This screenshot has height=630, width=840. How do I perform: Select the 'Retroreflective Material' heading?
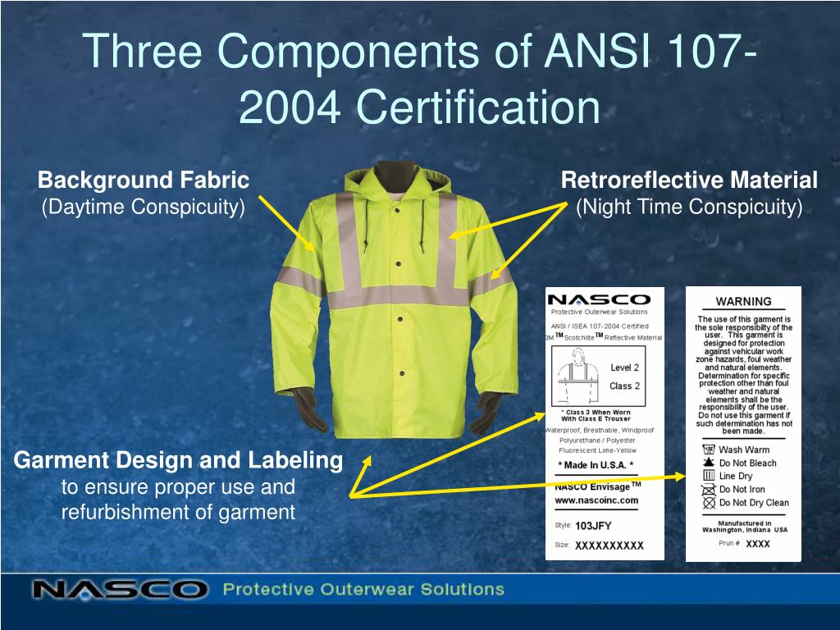click(x=689, y=180)
